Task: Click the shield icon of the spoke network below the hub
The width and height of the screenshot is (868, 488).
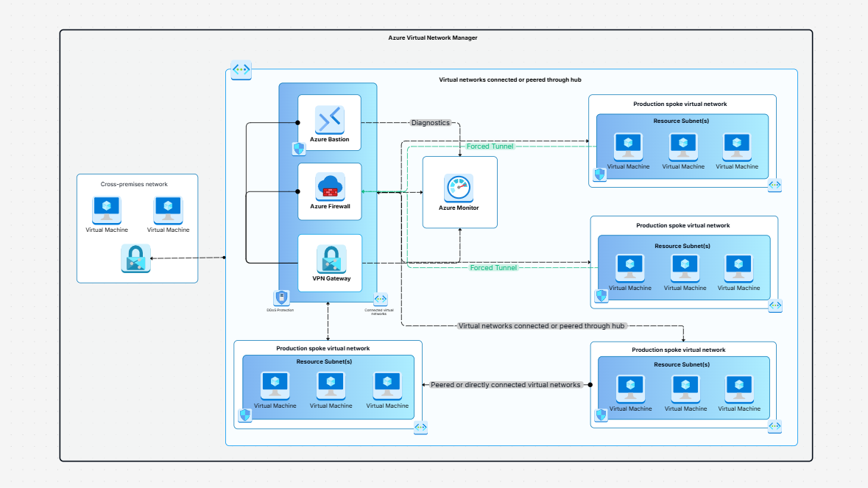Action: click(244, 415)
